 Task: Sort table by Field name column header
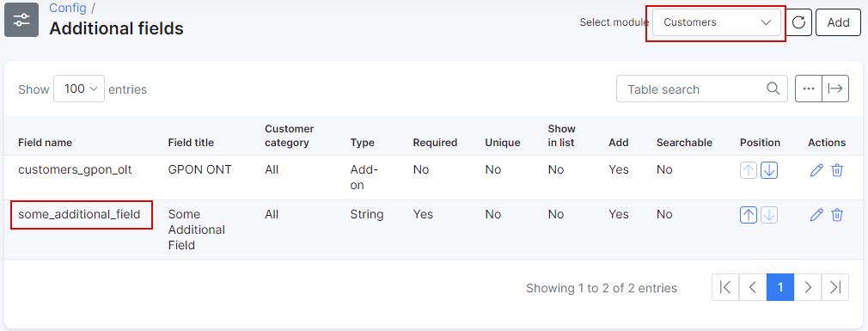pos(45,142)
